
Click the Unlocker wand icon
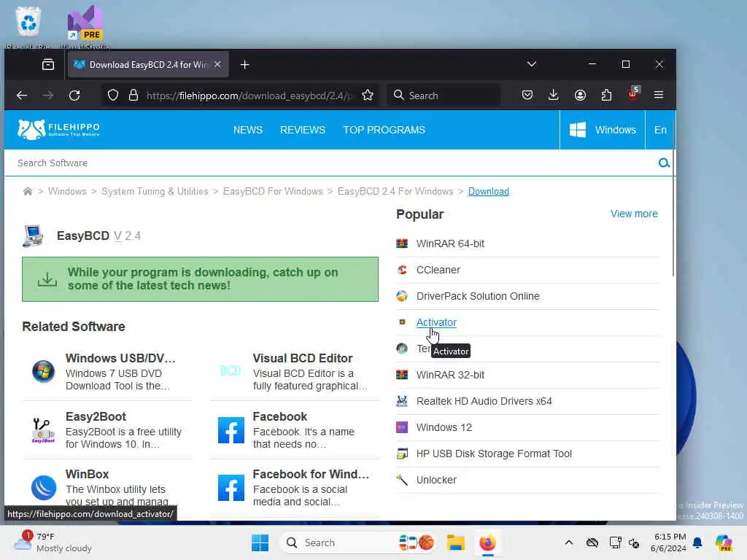click(402, 480)
